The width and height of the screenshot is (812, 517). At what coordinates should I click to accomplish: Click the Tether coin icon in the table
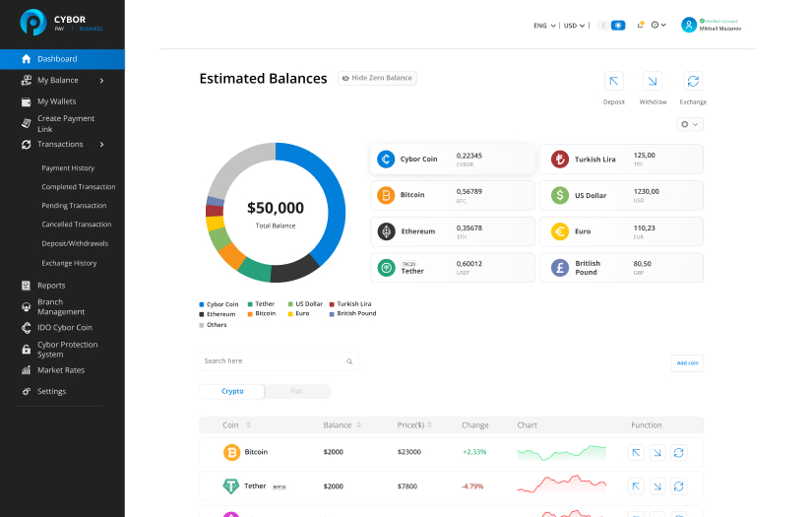[x=231, y=485]
